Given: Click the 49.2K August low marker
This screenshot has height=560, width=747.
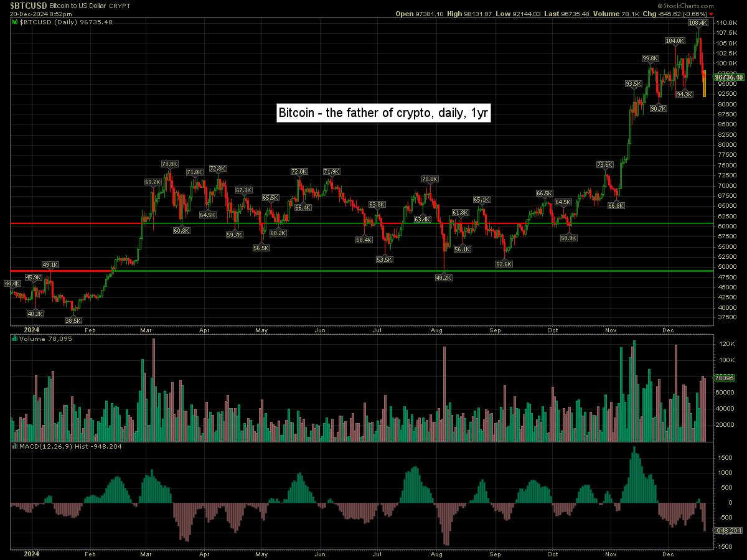Looking at the screenshot, I should (x=443, y=278).
